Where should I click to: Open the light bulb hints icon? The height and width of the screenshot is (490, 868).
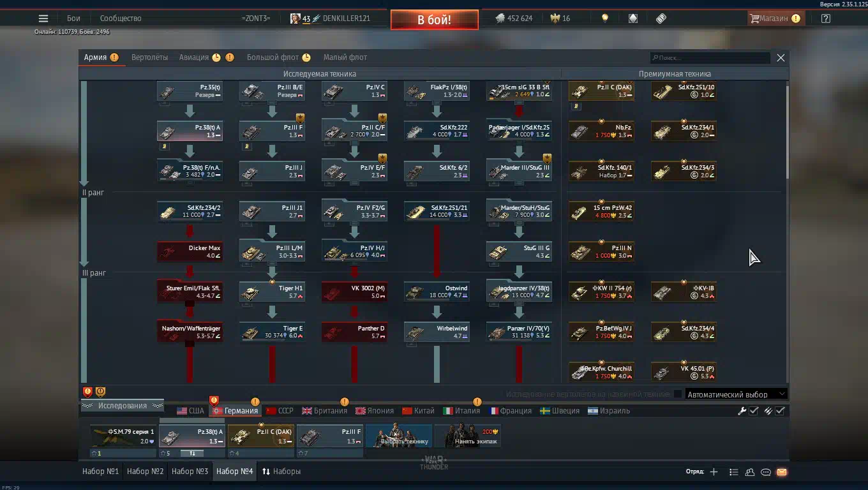[605, 19]
